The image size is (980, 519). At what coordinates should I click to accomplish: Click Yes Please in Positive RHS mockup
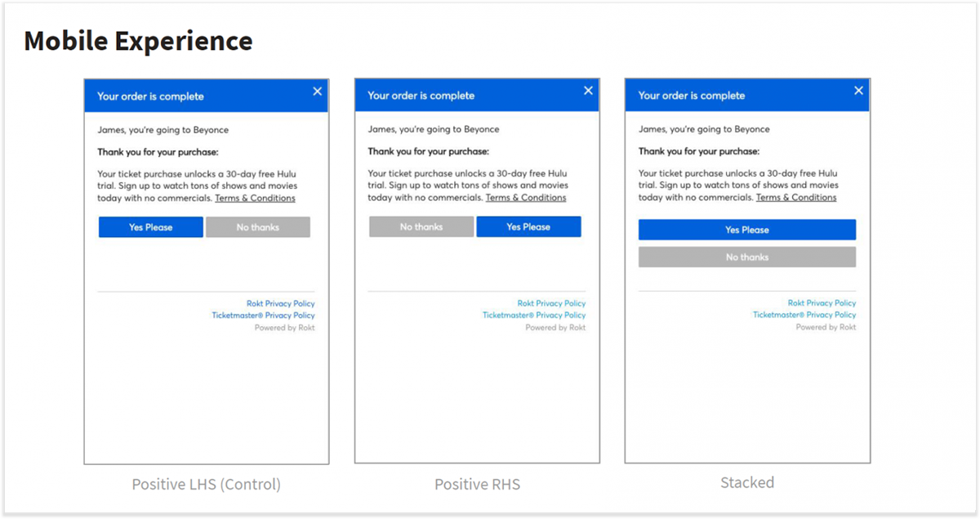tap(528, 226)
